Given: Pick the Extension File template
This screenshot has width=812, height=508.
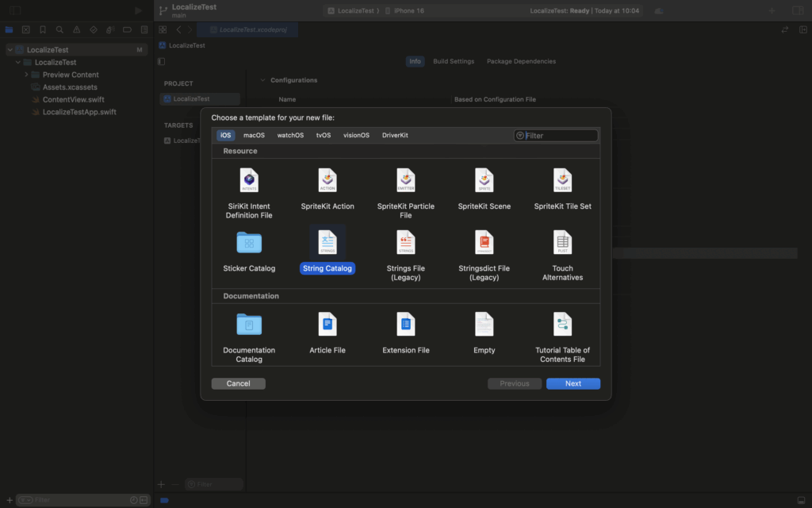Looking at the screenshot, I should (405, 333).
